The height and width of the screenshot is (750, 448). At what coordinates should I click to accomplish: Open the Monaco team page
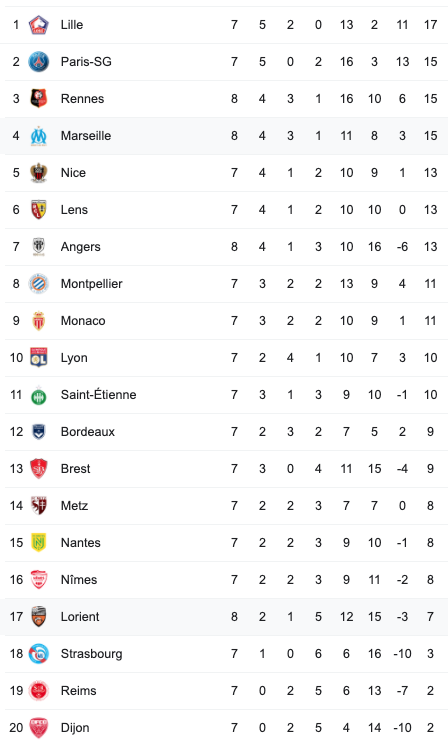[x=83, y=321]
